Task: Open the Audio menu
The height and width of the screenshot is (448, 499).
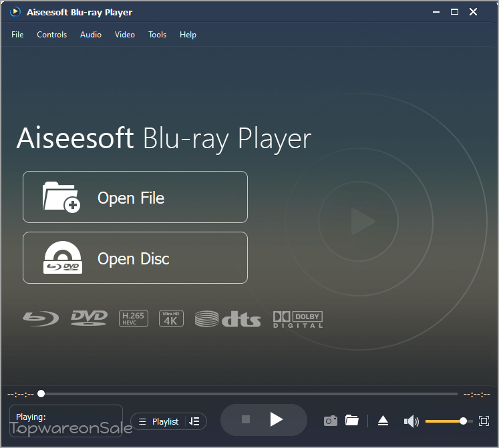Action: click(x=91, y=34)
